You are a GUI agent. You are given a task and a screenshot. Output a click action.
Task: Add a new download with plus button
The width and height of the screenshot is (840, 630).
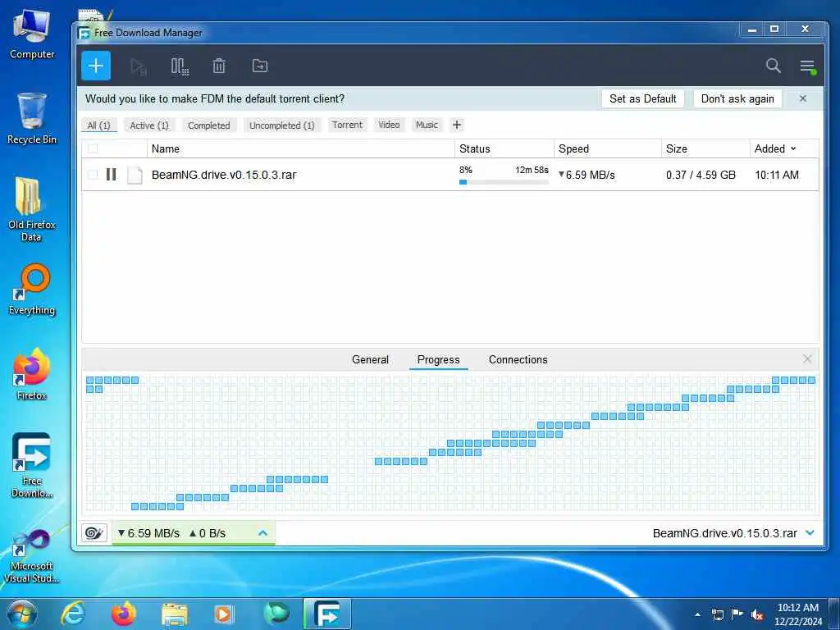[96, 66]
